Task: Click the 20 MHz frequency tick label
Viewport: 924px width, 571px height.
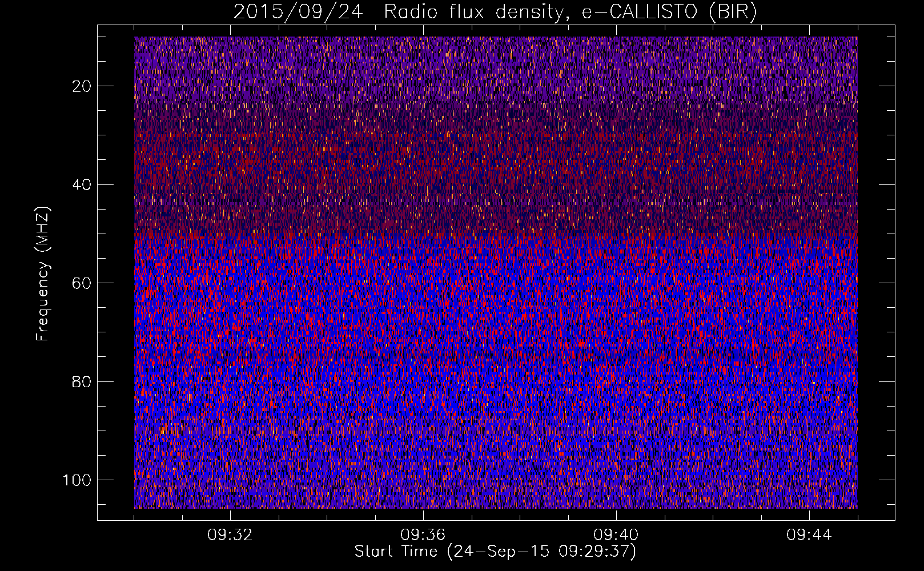Action: (x=82, y=86)
